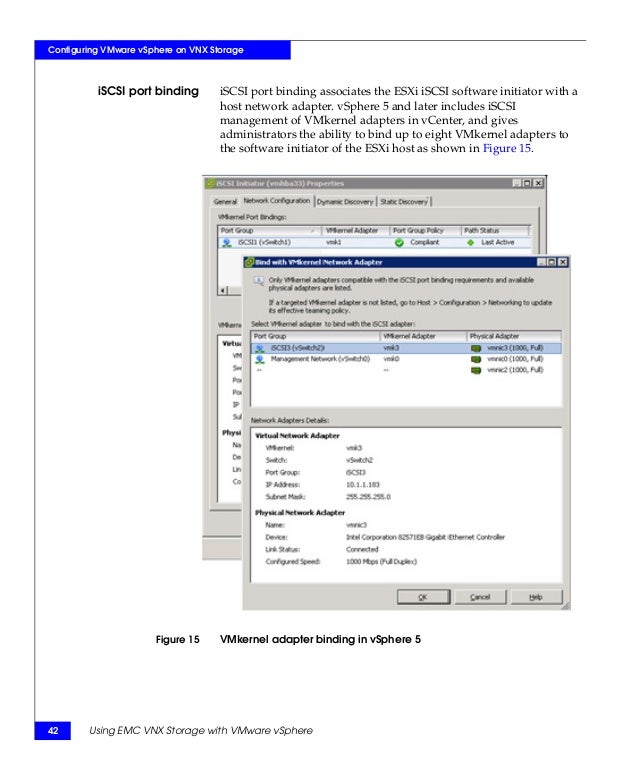638x766 pixels.
Task: Click the Figure 15 hyperlink in paragraph
Action: tap(507, 149)
